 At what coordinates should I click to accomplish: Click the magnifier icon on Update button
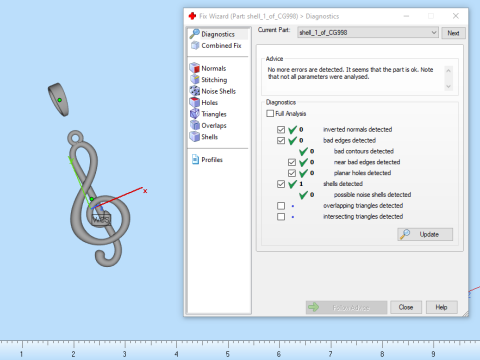coord(405,234)
